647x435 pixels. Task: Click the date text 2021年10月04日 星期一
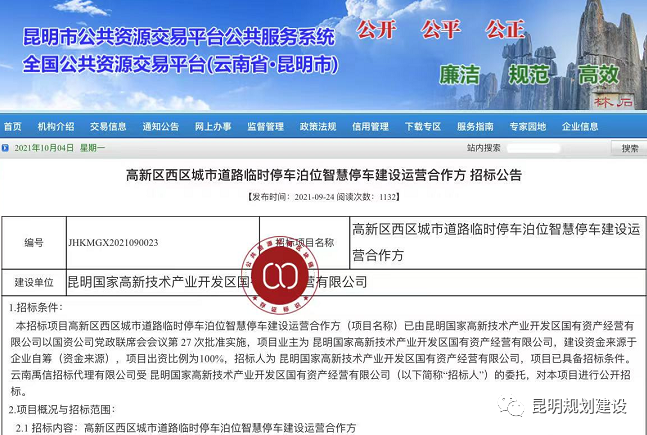point(60,148)
